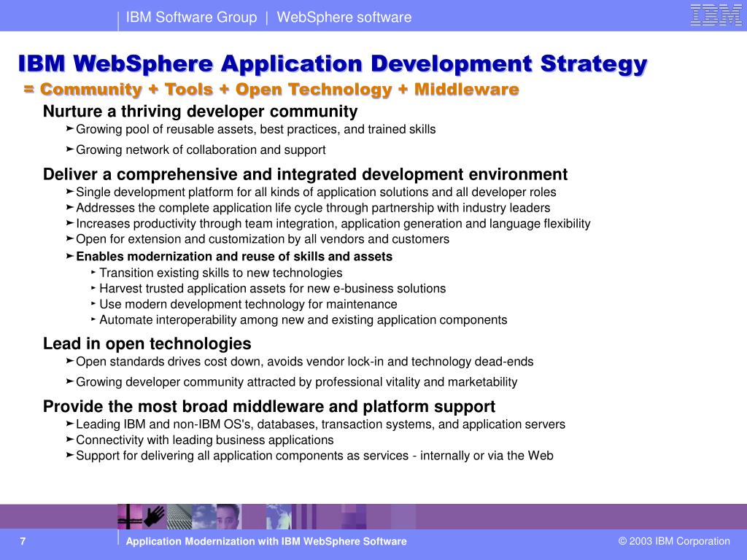Click the sub-bullet "Transition existing skills to new technologies"
747x560 pixels.
[220, 273]
